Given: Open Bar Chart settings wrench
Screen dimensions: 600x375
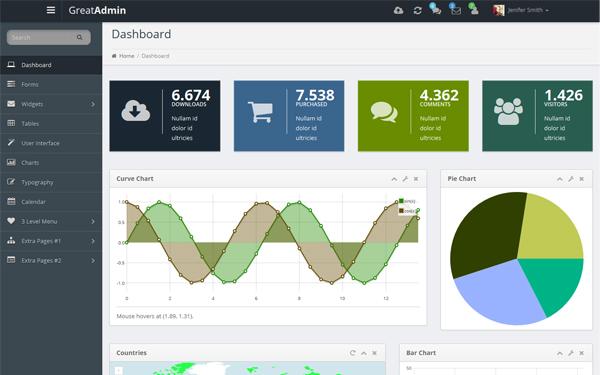Looking at the screenshot, I should pyautogui.click(x=571, y=353).
